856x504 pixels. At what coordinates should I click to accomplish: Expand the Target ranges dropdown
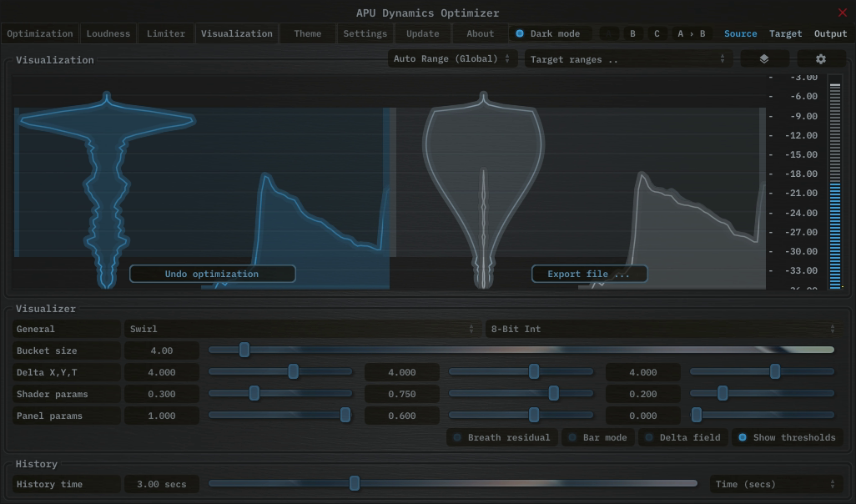coord(627,59)
